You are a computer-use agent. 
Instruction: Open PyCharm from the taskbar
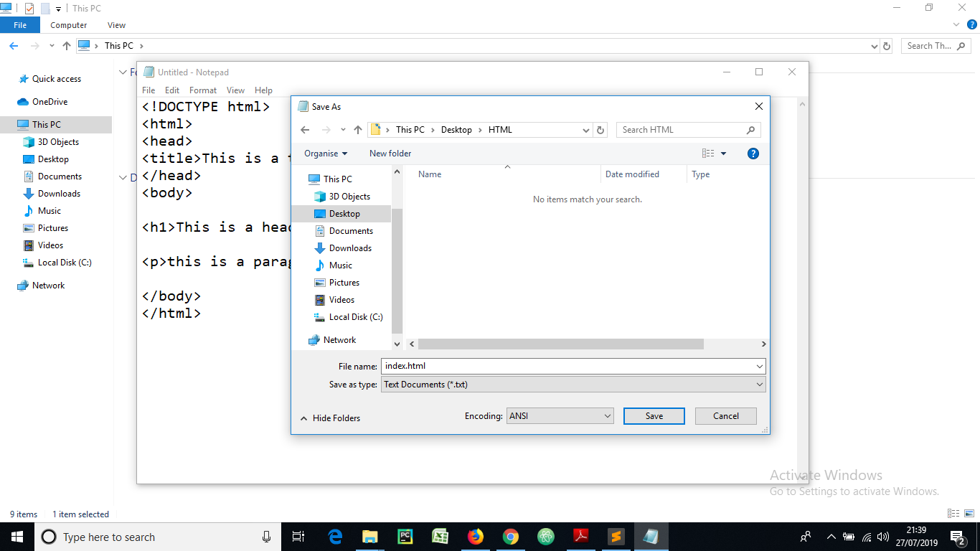pos(405,537)
